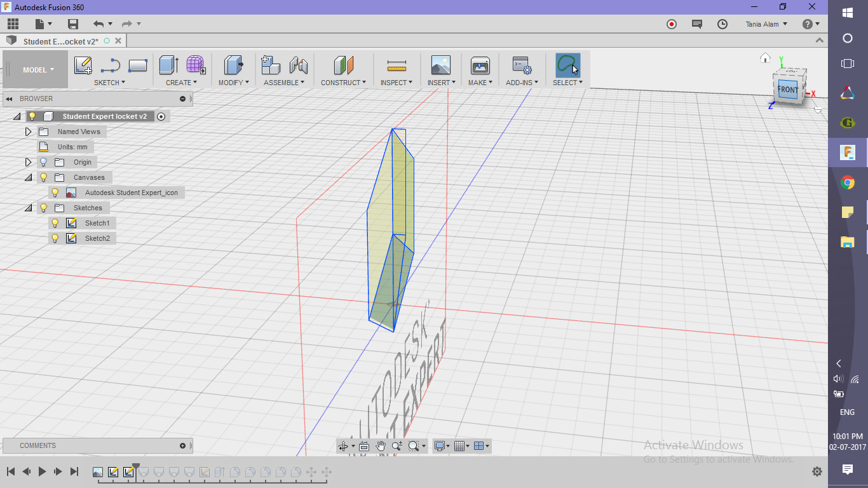Click the Create Form purple icon
868x488 pixels.
click(196, 65)
